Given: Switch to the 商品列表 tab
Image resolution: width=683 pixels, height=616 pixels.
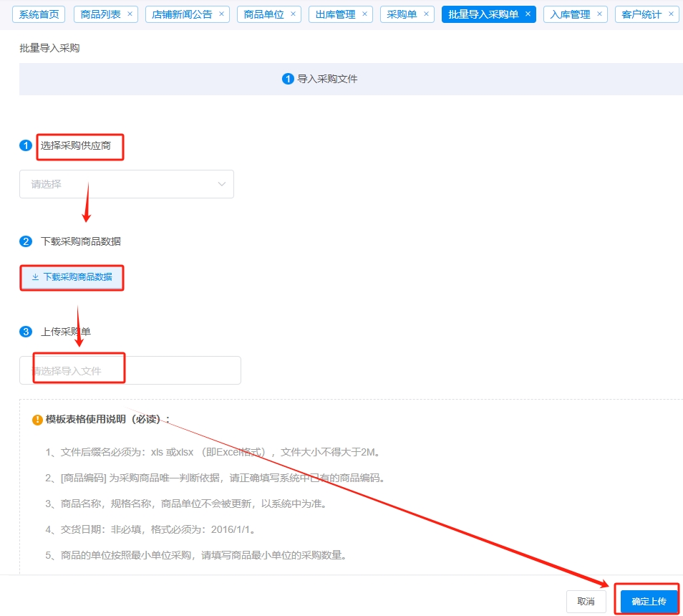Looking at the screenshot, I should pos(100,14).
